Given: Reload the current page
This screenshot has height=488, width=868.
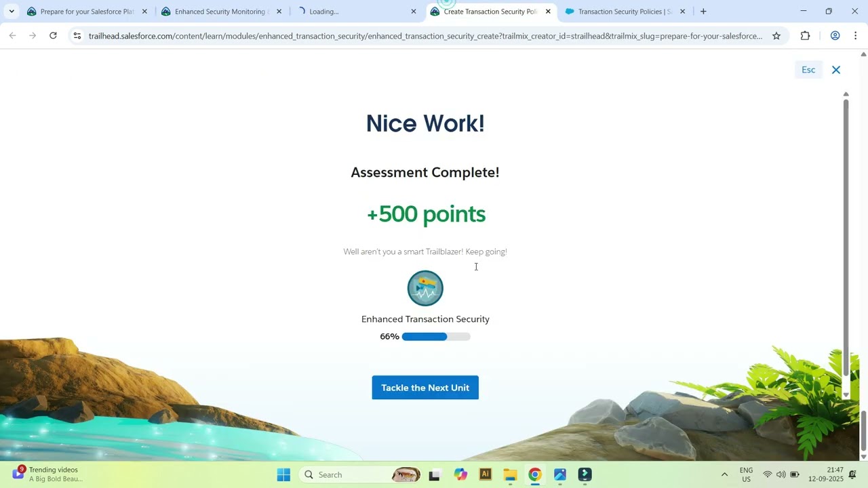Looking at the screenshot, I should point(53,36).
